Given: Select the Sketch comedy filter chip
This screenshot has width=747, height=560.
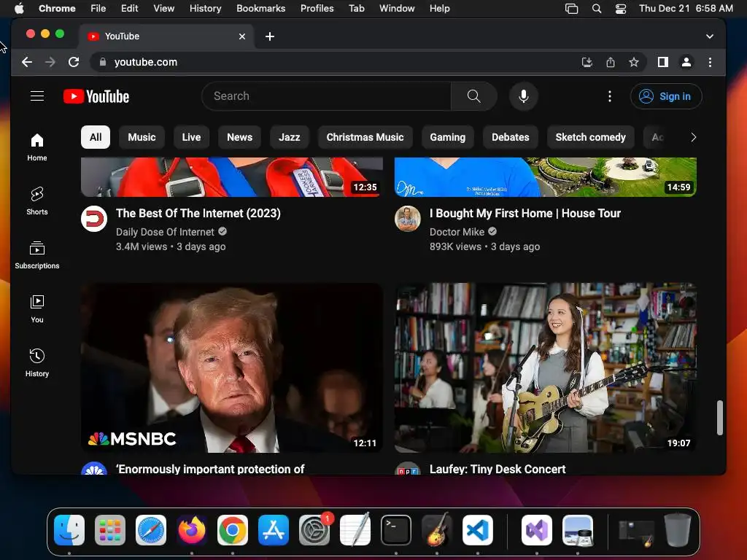Looking at the screenshot, I should click(590, 137).
